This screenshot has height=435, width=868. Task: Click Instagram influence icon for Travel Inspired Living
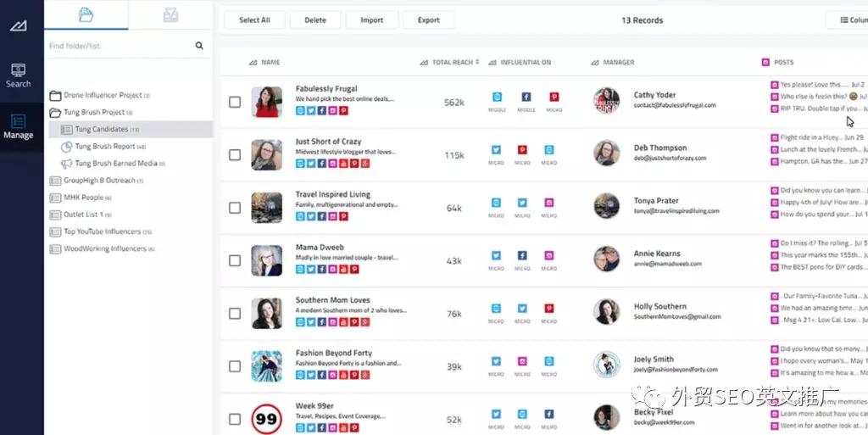click(x=548, y=204)
